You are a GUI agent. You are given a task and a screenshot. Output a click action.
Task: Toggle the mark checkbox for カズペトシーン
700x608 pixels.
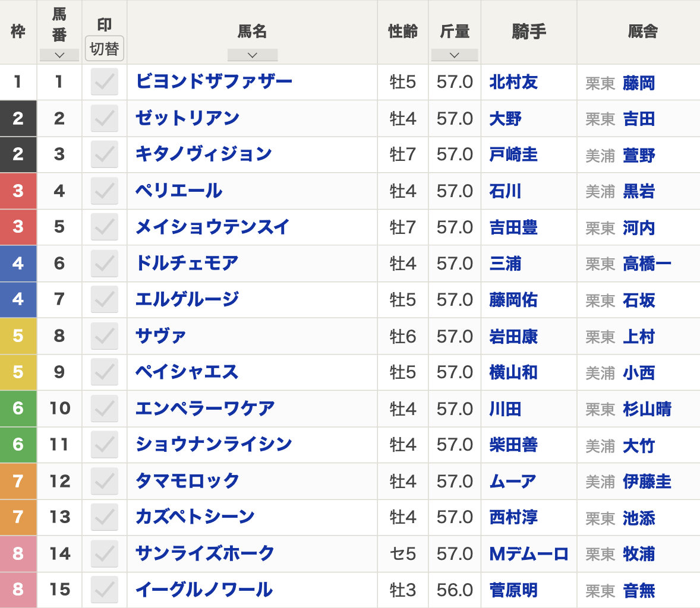coord(105,517)
